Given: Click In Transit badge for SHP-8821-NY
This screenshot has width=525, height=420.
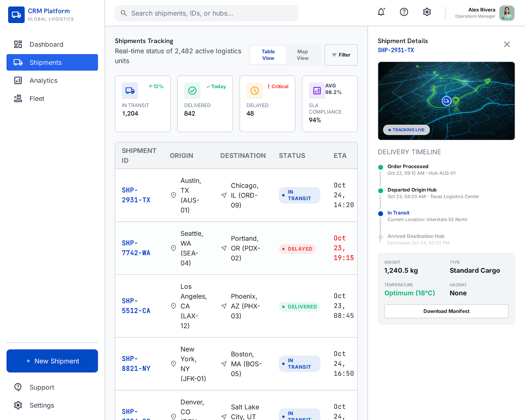Looking at the screenshot, I should [x=300, y=364].
